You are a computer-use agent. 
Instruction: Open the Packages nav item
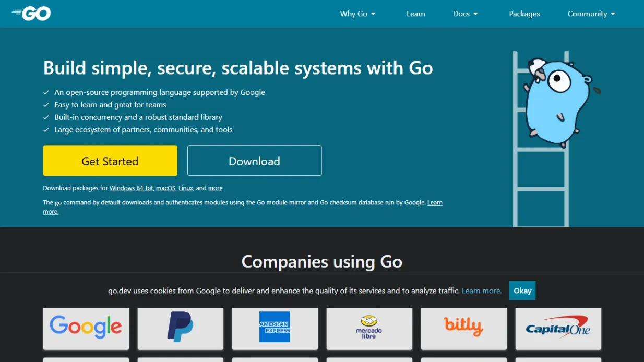coord(524,14)
